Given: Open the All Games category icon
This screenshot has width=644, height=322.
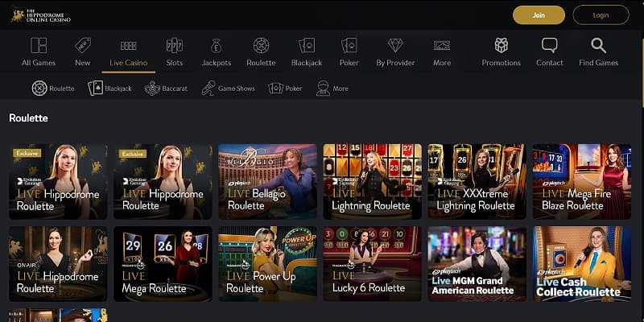Looking at the screenshot, I should coord(38,46).
